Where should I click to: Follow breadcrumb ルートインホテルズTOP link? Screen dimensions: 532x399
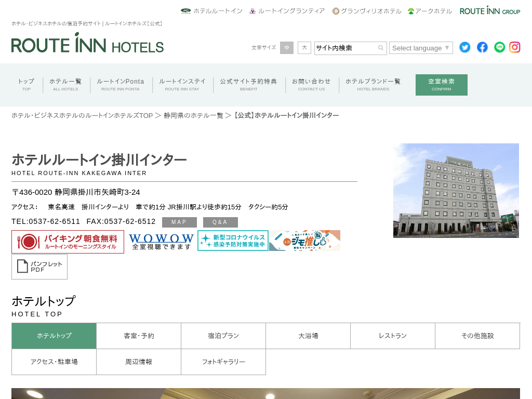82,115
